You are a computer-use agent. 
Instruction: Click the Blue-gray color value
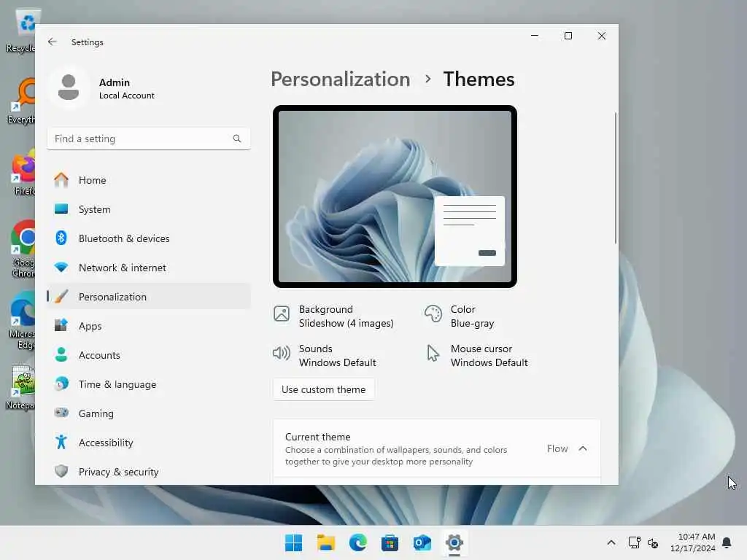click(x=472, y=323)
